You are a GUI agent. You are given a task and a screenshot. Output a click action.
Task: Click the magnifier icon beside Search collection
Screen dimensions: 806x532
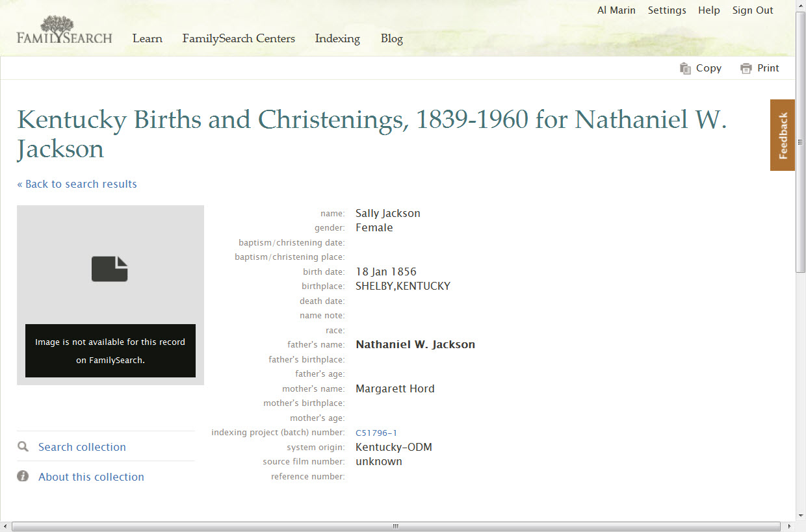(x=23, y=447)
